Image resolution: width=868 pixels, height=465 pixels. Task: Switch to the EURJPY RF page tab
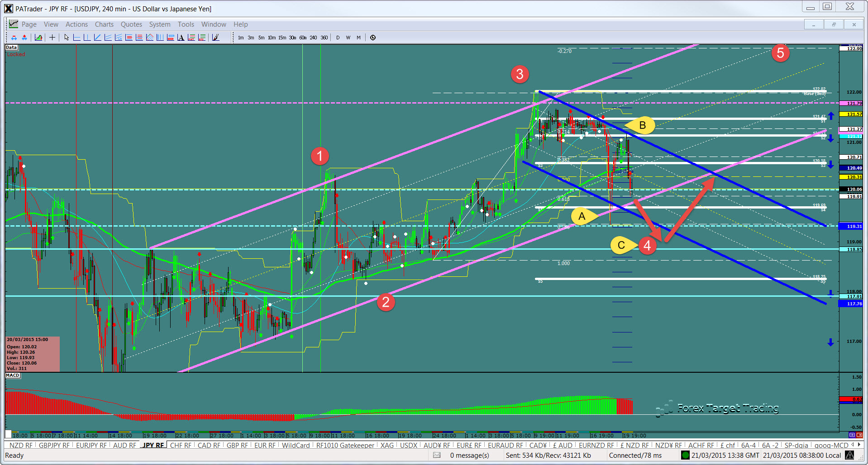pos(91,445)
